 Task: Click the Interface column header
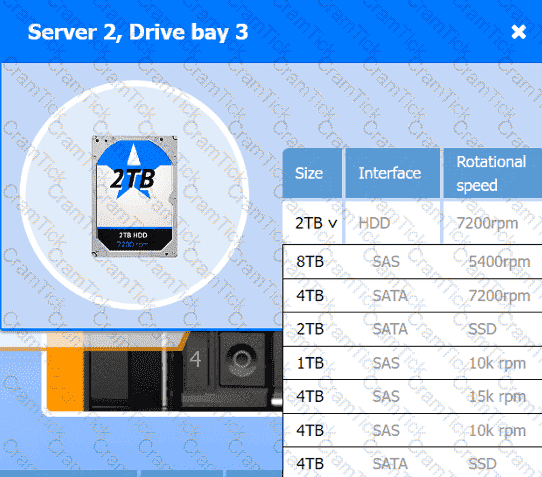click(x=393, y=173)
